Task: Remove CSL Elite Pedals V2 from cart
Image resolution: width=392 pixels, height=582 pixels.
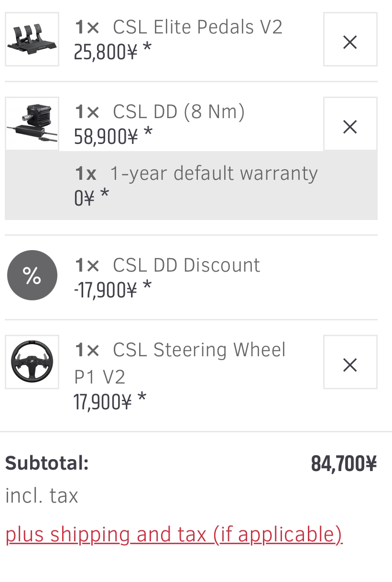Action: 350,39
